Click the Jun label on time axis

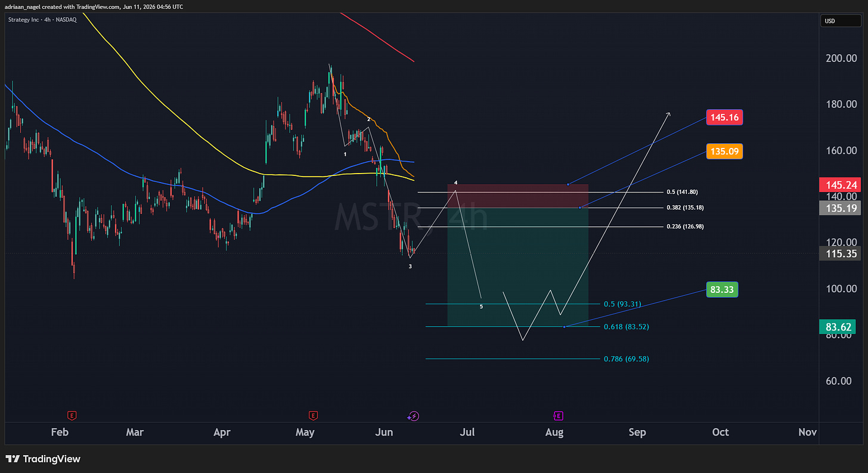click(385, 432)
